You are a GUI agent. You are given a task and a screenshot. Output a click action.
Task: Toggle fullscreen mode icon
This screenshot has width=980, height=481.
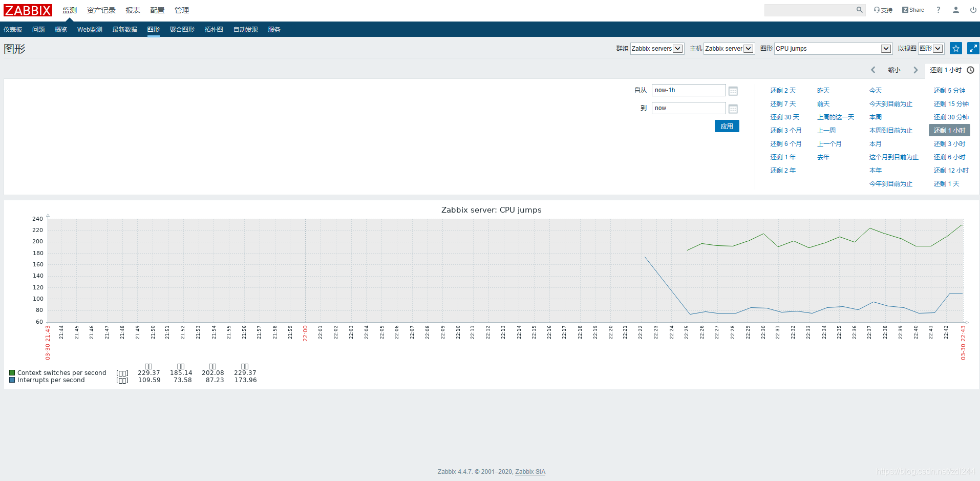[x=973, y=48]
